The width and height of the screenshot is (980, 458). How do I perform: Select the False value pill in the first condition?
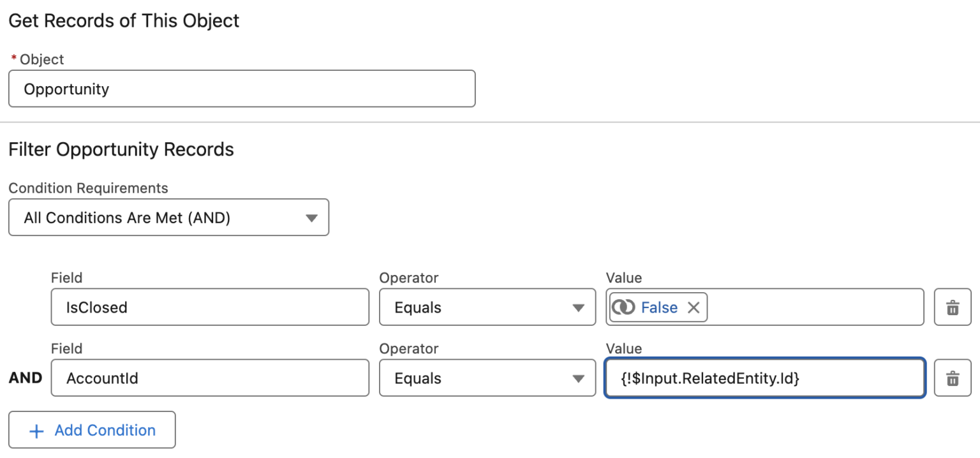coord(657,307)
